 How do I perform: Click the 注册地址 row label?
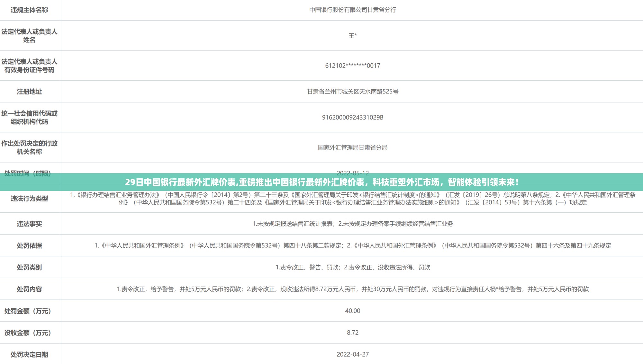29,92
